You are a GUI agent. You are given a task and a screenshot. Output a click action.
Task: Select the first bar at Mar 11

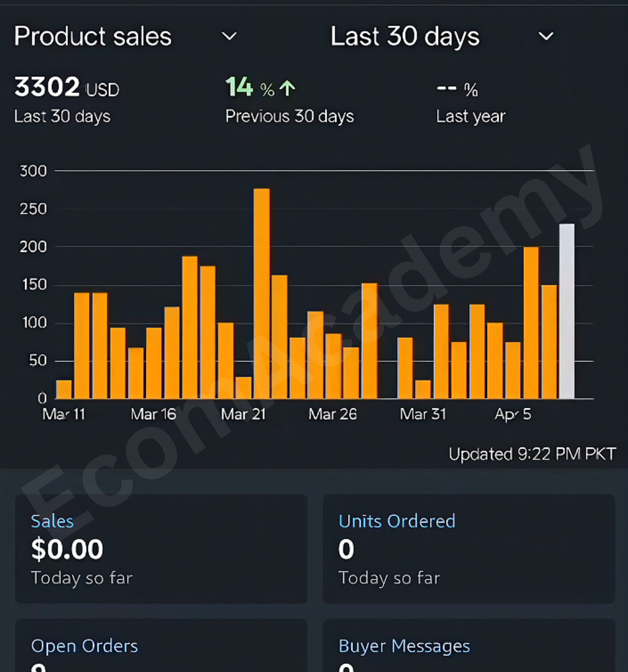tap(64, 389)
